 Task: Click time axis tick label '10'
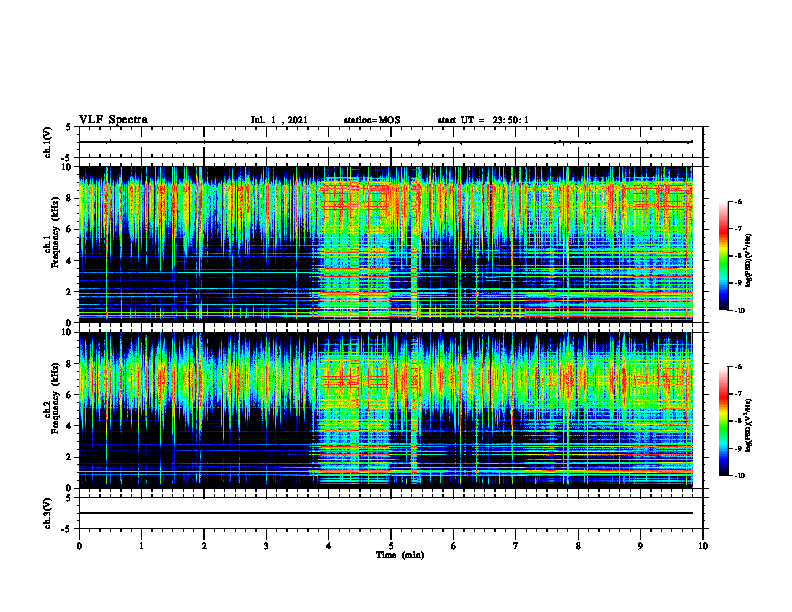[x=703, y=546]
